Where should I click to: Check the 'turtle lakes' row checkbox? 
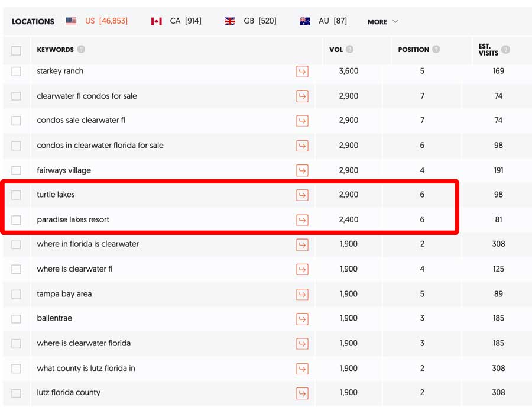(x=17, y=195)
